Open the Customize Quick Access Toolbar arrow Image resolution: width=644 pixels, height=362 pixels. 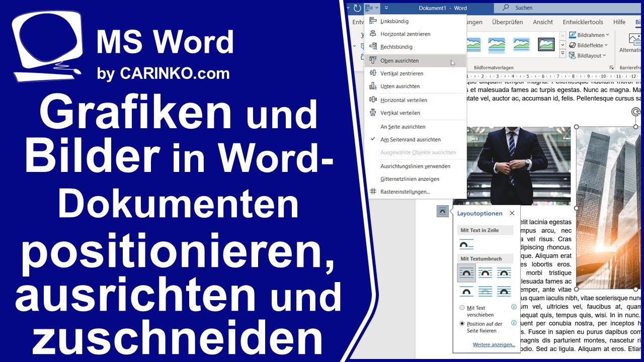coord(386,8)
